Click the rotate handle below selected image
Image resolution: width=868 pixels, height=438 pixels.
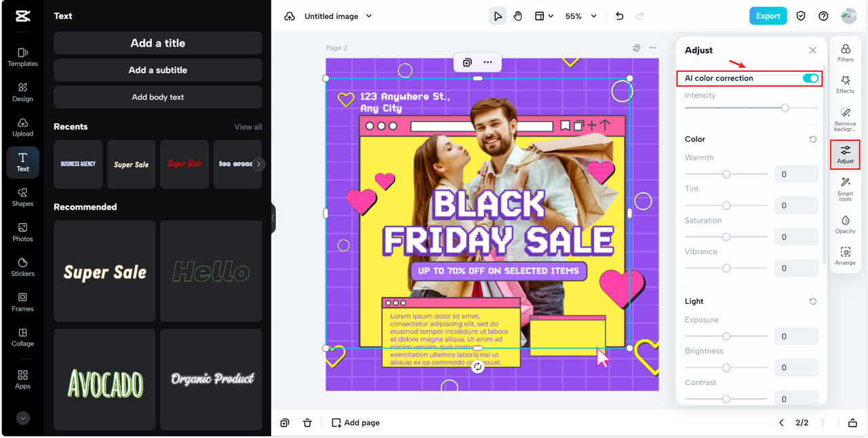point(478,367)
